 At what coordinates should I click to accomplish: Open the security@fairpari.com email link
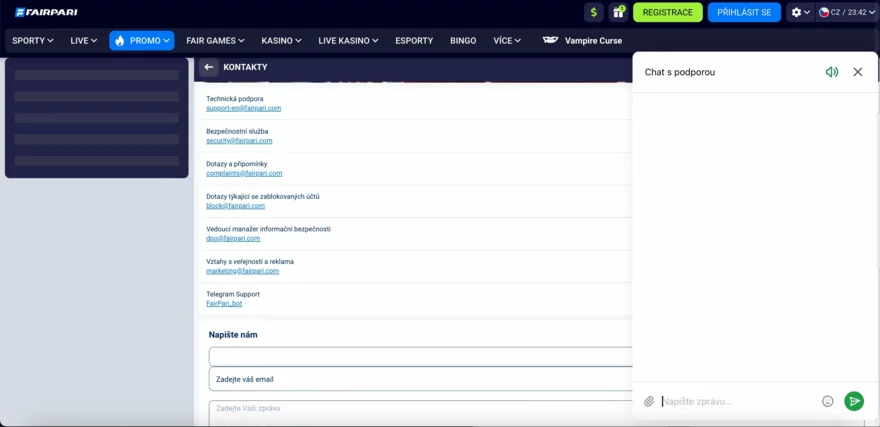click(x=239, y=141)
